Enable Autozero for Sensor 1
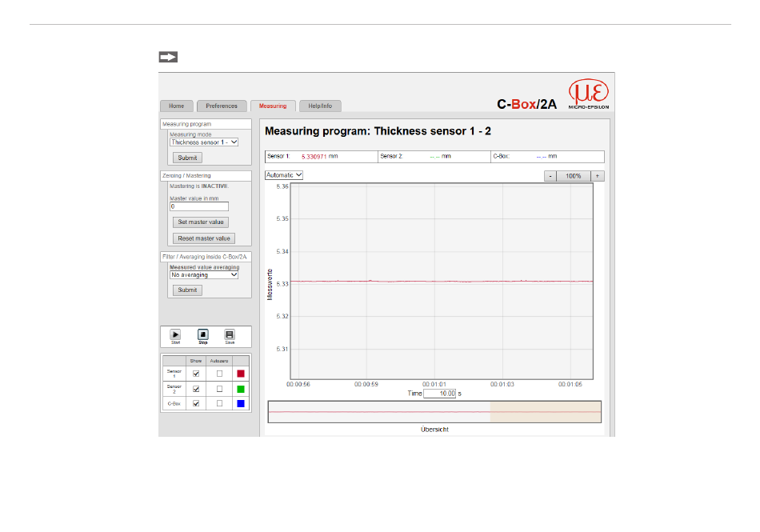Screen dimensions: 760x532 coord(219,374)
